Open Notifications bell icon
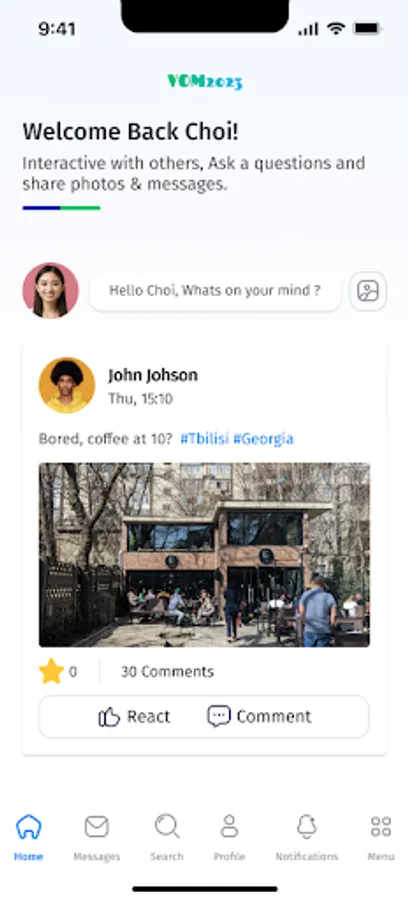This screenshot has width=408, height=900. (x=307, y=827)
